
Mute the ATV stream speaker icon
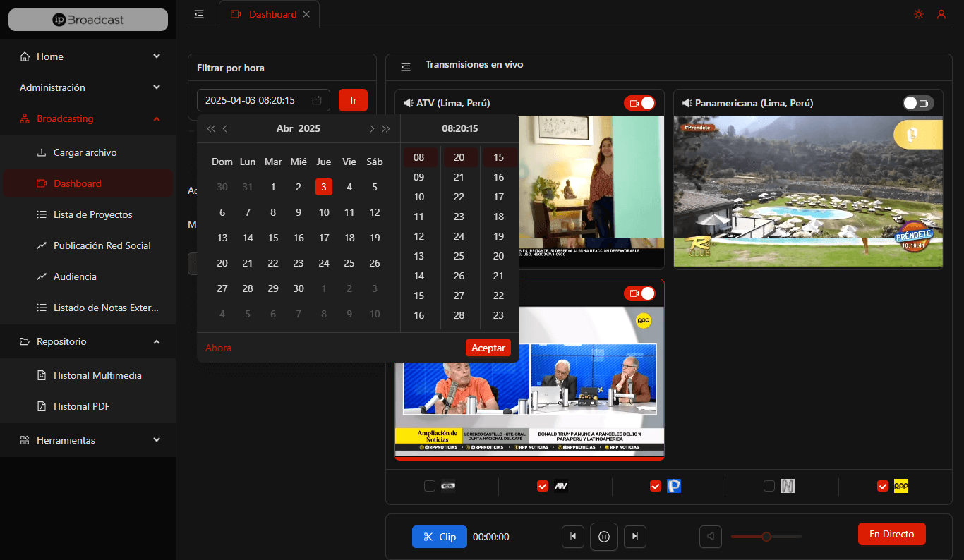pyautogui.click(x=407, y=103)
